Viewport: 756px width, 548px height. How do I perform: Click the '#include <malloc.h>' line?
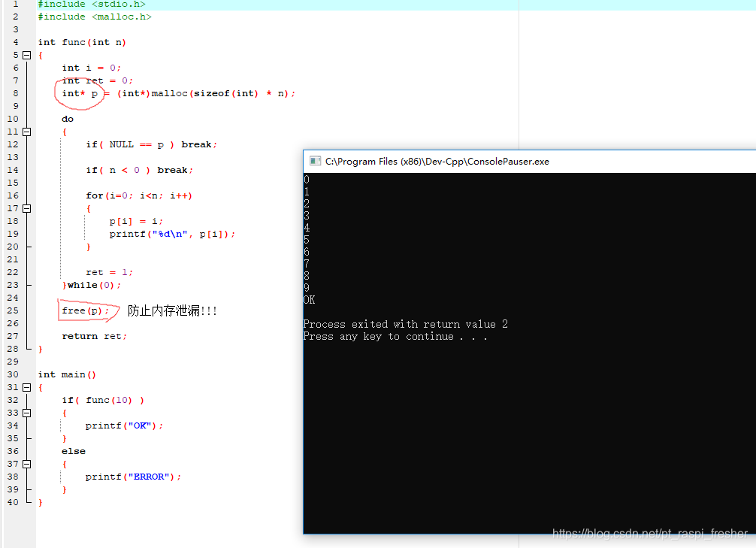[x=95, y=17]
